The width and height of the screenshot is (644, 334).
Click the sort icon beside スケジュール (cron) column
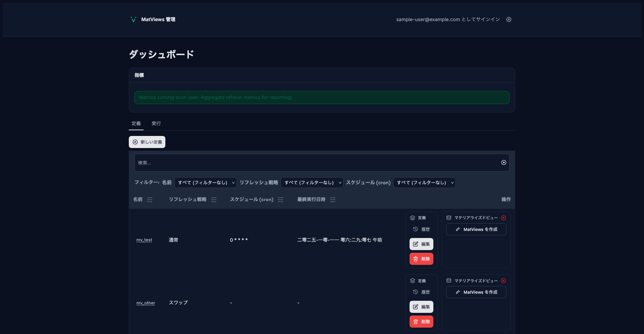click(280, 200)
